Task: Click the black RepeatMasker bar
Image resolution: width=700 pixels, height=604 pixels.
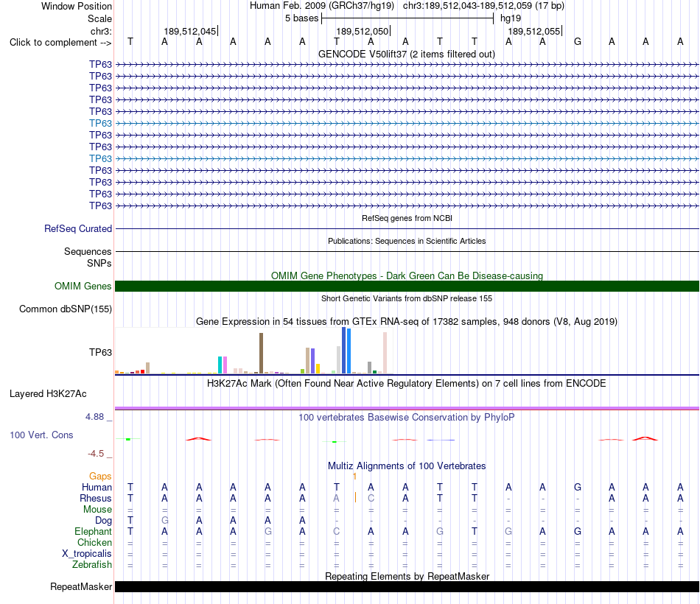Action: [407, 586]
